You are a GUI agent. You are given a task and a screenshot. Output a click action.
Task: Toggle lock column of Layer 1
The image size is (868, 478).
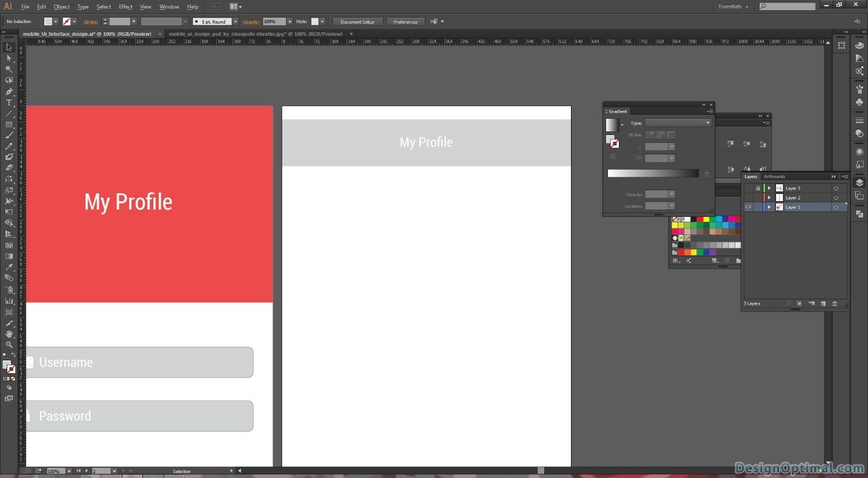pyautogui.click(x=758, y=207)
